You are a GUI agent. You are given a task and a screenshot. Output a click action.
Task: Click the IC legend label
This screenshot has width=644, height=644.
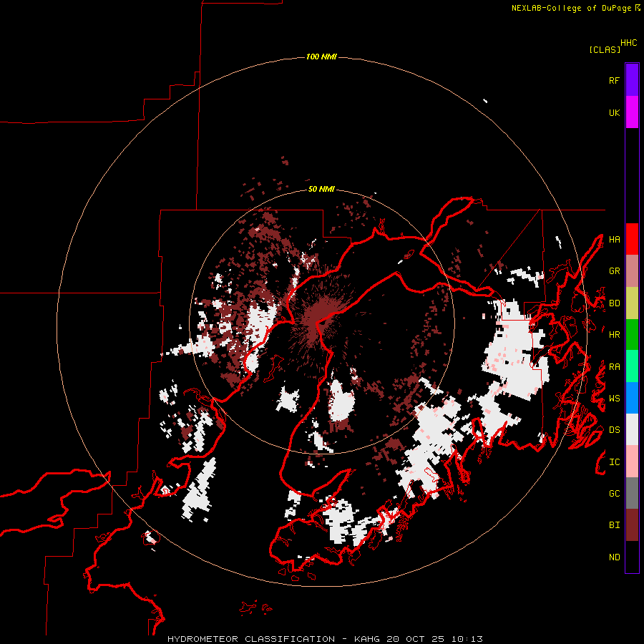614,462
